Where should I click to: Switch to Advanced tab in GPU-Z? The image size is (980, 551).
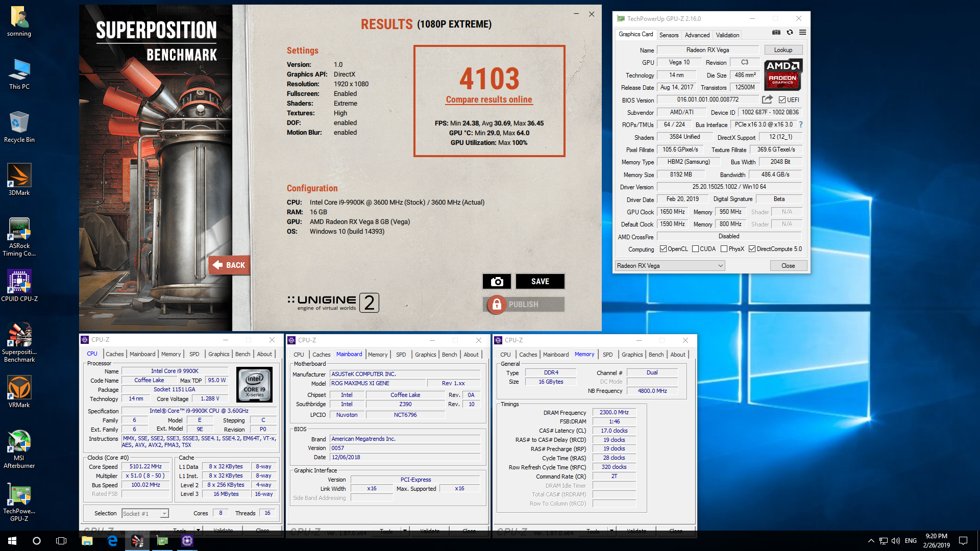click(697, 35)
